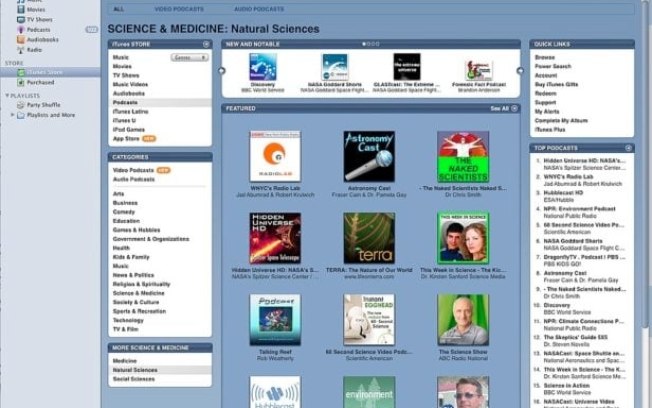Open 60 Second Science Video cover art
The image size is (652, 408).
[369, 320]
